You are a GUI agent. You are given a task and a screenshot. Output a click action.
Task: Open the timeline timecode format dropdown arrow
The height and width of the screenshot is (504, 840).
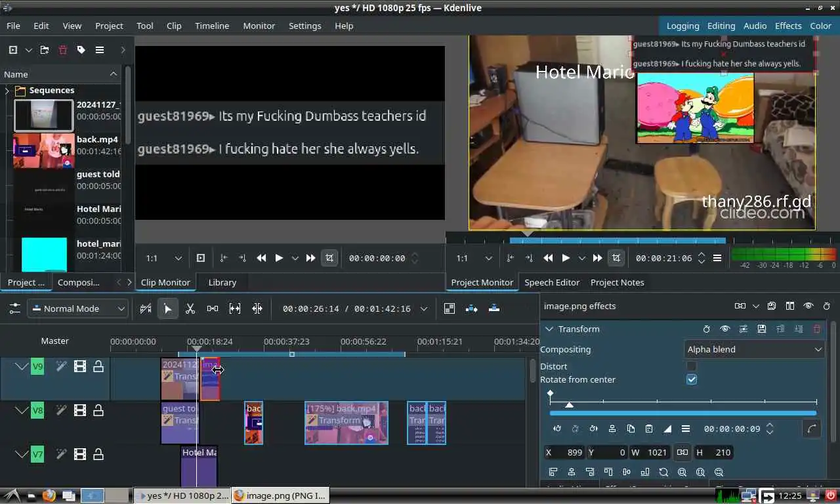click(x=424, y=308)
